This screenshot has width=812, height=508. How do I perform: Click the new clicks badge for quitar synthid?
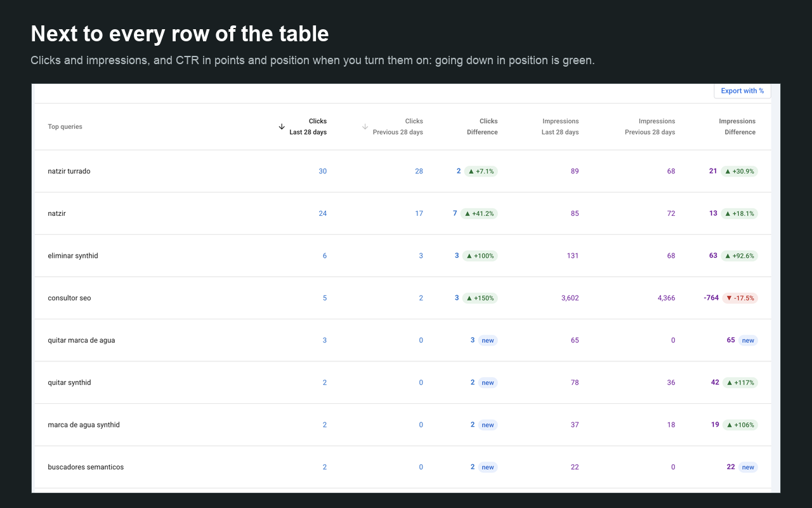(x=488, y=382)
